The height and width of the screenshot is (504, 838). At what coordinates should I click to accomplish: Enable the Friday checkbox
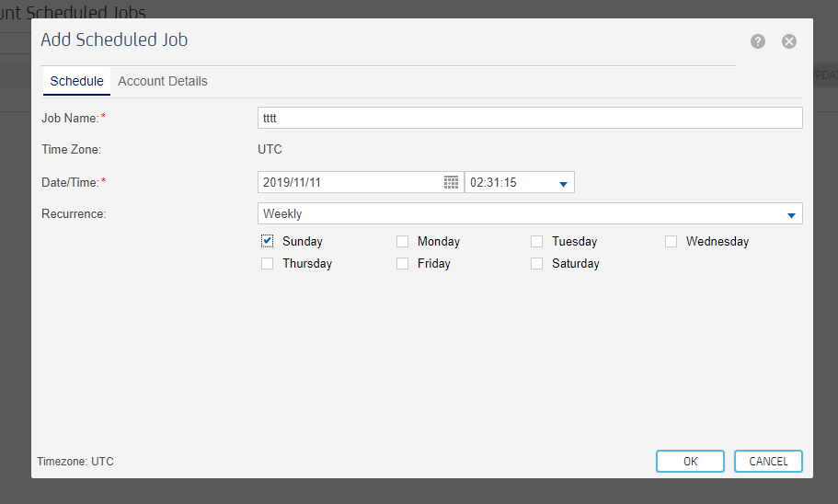click(x=402, y=263)
